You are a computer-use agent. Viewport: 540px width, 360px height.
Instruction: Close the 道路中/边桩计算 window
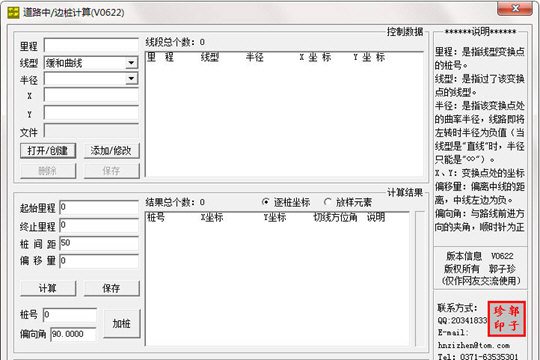coord(515,9)
